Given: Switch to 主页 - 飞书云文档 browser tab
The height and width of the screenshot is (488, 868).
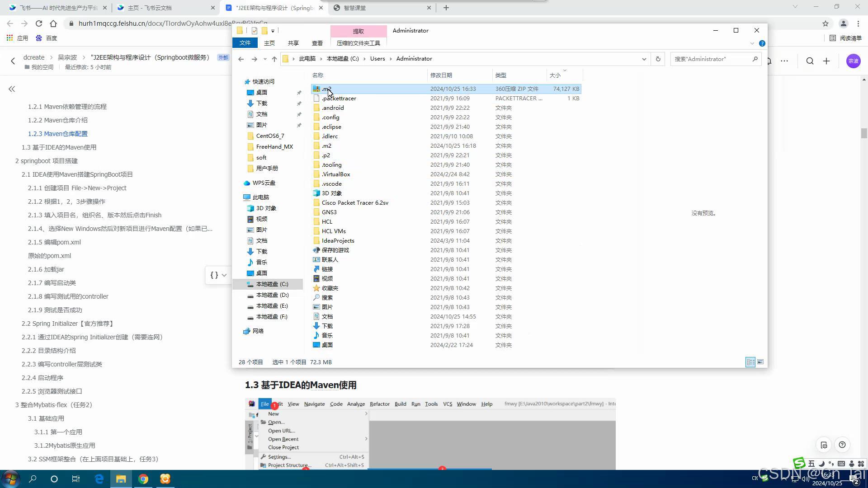Looking at the screenshot, I should (x=165, y=8).
